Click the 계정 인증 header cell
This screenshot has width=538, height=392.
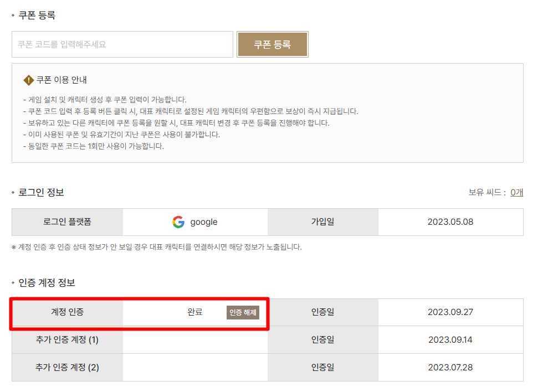tap(67, 312)
